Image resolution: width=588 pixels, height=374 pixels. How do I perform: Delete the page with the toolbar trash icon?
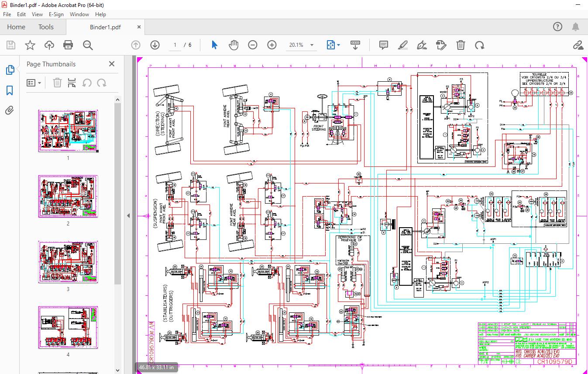(461, 45)
